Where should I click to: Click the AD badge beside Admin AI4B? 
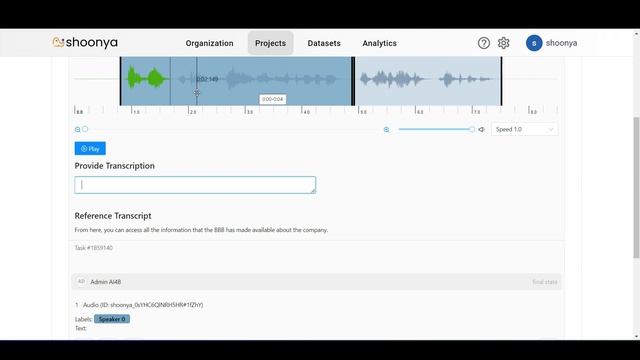[81, 282]
